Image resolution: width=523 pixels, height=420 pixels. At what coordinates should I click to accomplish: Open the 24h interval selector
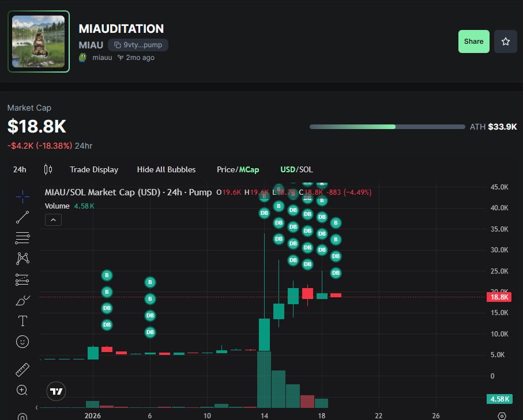coord(20,169)
